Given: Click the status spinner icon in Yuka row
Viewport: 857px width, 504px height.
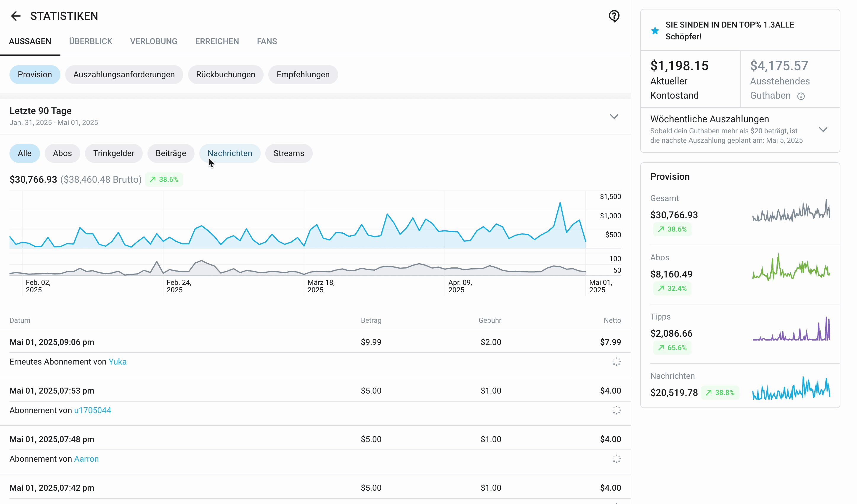Looking at the screenshot, I should pyautogui.click(x=616, y=362).
